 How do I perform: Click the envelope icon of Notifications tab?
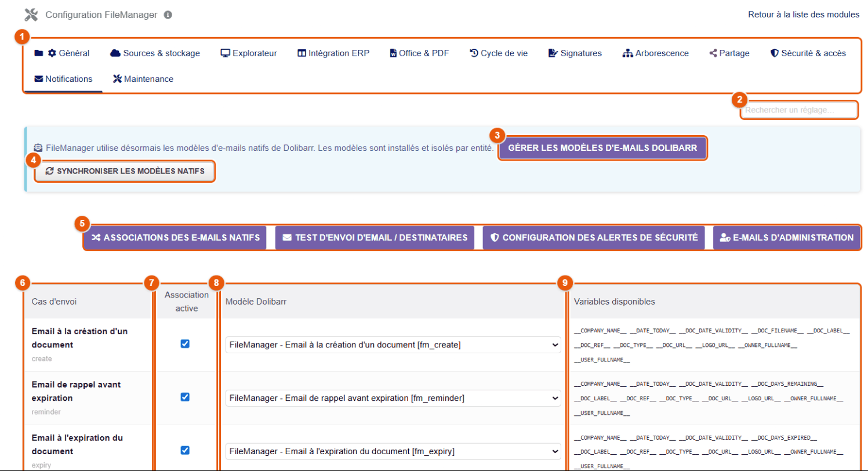39,79
